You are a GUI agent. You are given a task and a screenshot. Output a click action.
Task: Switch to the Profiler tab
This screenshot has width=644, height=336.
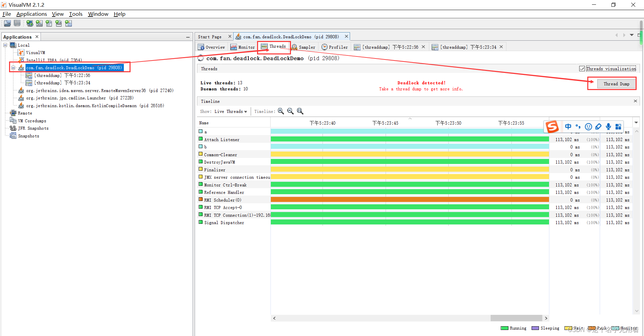click(x=335, y=47)
